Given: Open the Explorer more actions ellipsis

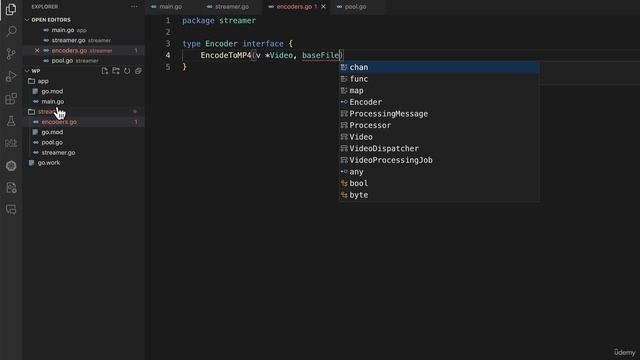Looking at the screenshot, I should 134,7.
